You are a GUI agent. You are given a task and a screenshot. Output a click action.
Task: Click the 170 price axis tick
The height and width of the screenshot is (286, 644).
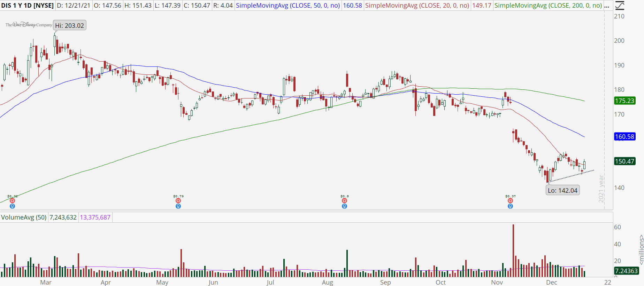619,114
